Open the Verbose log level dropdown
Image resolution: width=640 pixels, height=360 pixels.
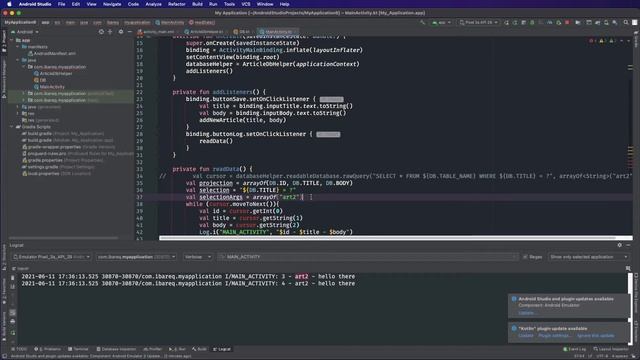click(197, 257)
